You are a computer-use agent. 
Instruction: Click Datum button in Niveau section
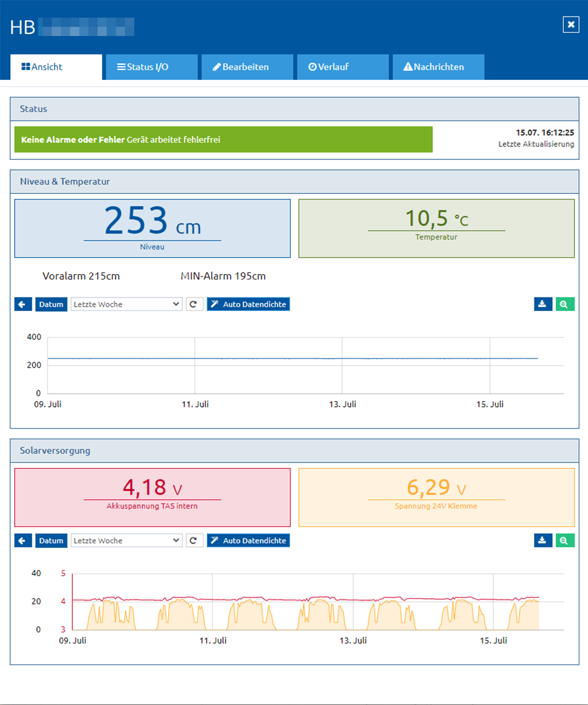[x=51, y=305]
